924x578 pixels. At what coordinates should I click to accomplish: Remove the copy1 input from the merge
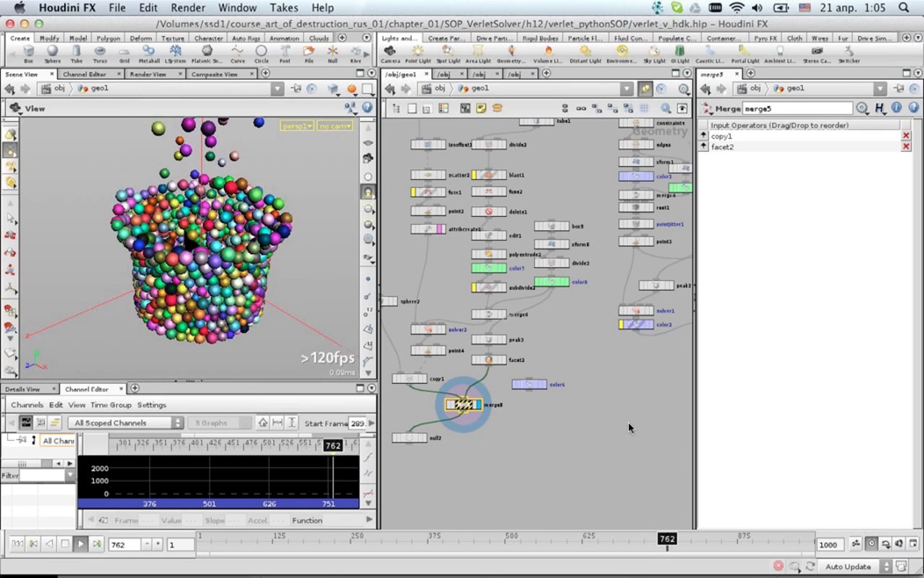click(906, 136)
